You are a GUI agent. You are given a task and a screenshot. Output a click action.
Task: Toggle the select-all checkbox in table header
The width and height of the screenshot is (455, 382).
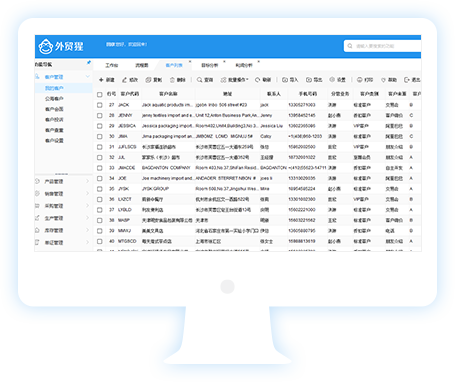(99, 94)
